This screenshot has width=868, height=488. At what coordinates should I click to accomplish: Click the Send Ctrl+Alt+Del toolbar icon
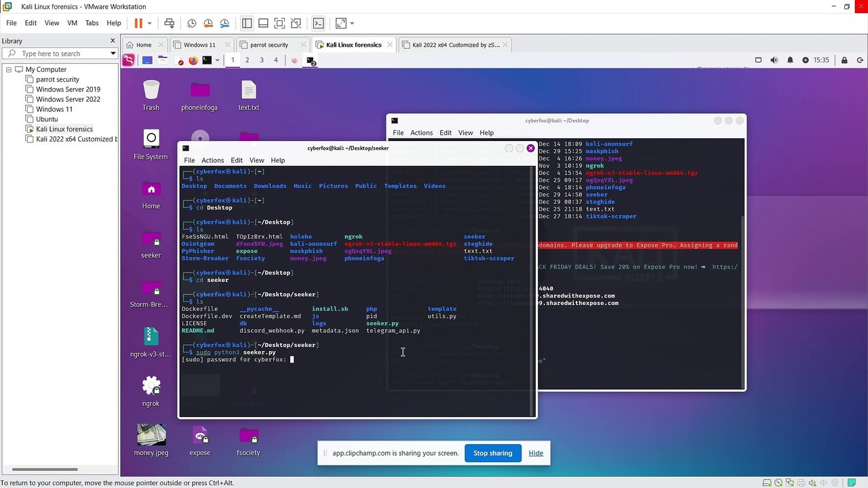click(170, 23)
